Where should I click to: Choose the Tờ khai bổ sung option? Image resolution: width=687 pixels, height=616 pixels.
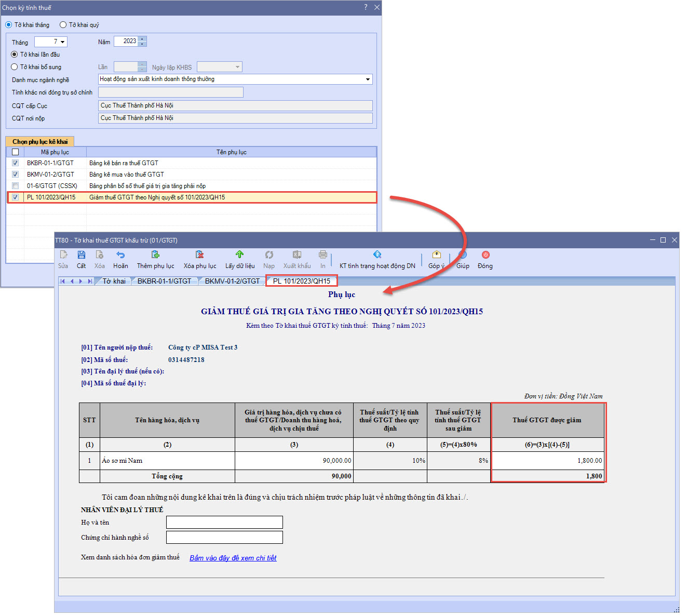(x=15, y=67)
